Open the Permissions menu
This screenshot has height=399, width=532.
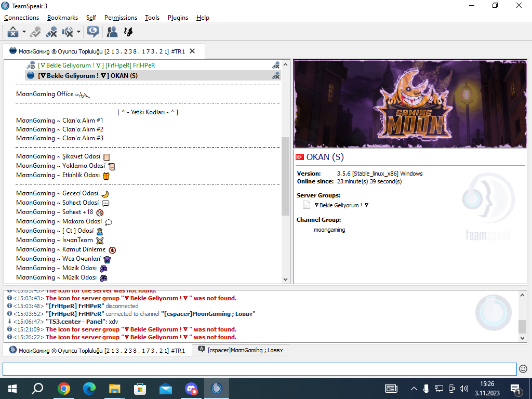point(121,18)
